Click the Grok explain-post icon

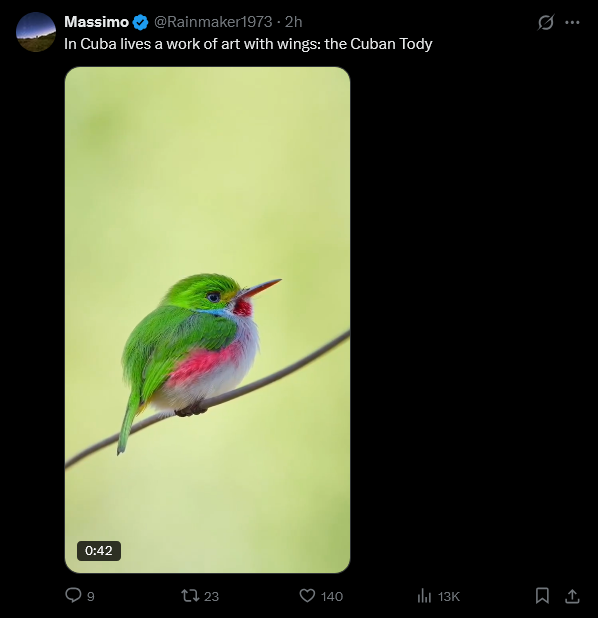pyautogui.click(x=546, y=22)
